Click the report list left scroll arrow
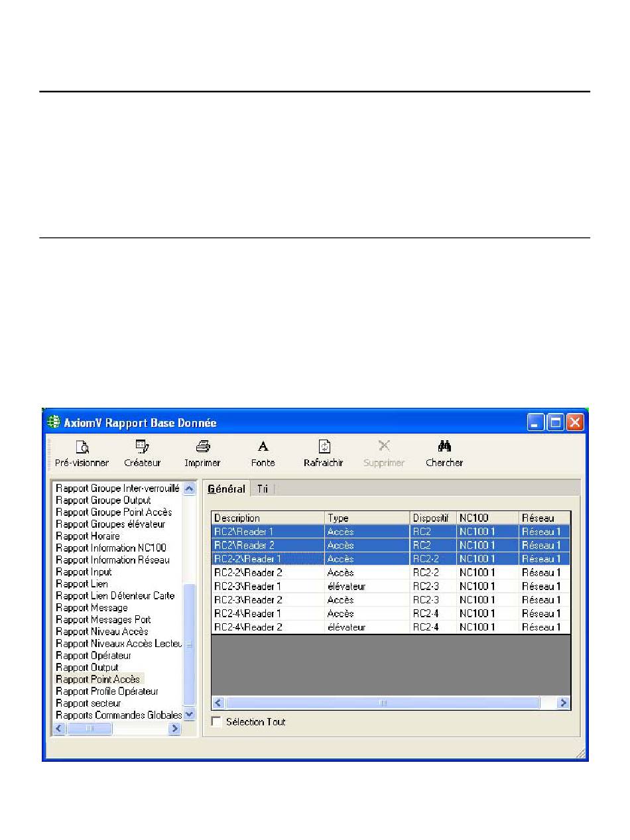 click(x=58, y=729)
